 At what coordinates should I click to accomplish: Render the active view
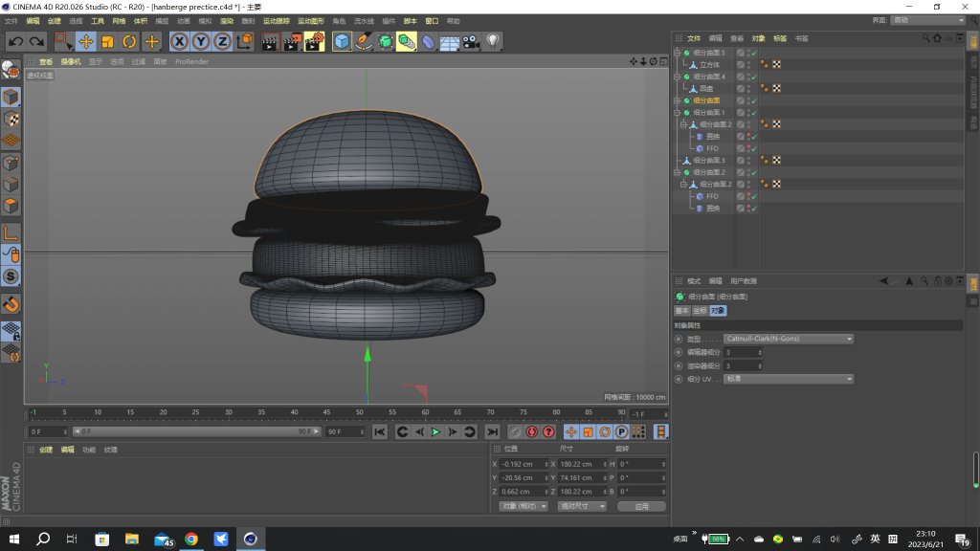tap(270, 42)
